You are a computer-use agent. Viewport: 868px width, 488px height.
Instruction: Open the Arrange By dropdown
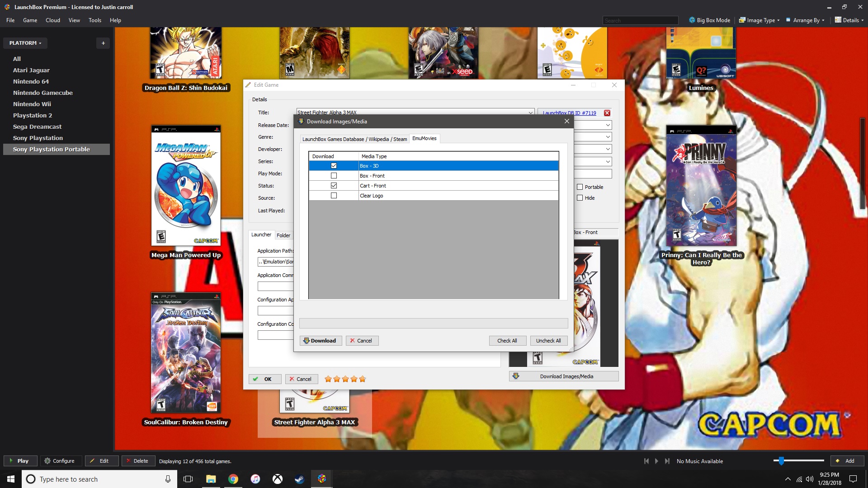coord(806,20)
